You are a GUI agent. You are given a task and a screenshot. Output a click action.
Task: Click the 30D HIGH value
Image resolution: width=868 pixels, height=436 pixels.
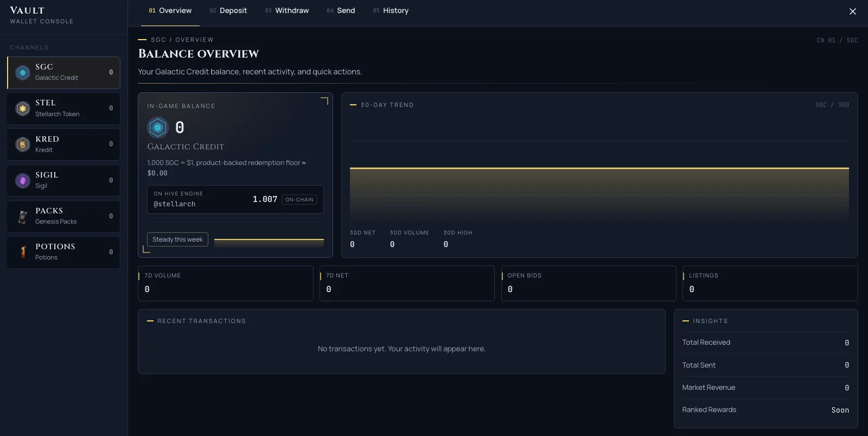click(x=446, y=244)
